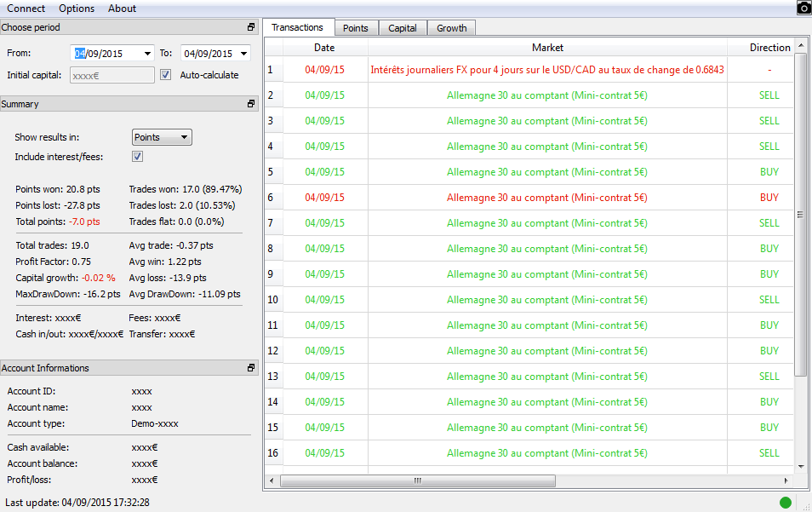This screenshot has height=512, width=812.
Task: Switch to the Capital tab
Action: 403,28
